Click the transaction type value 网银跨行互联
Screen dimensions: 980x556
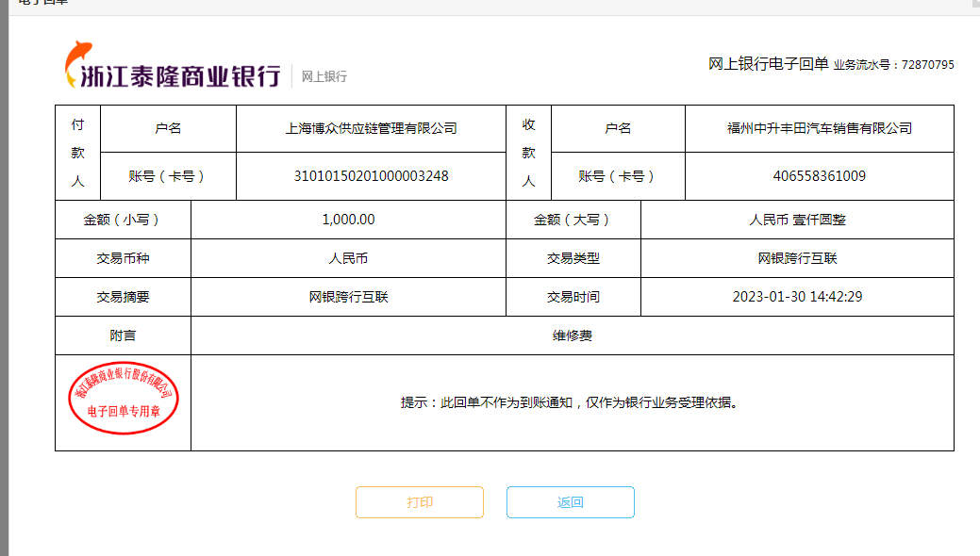point(797,258)
